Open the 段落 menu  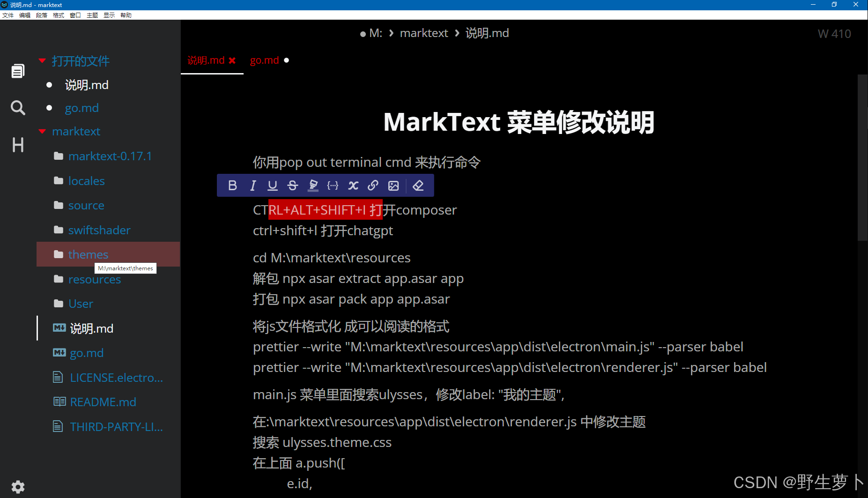[41, 15]
